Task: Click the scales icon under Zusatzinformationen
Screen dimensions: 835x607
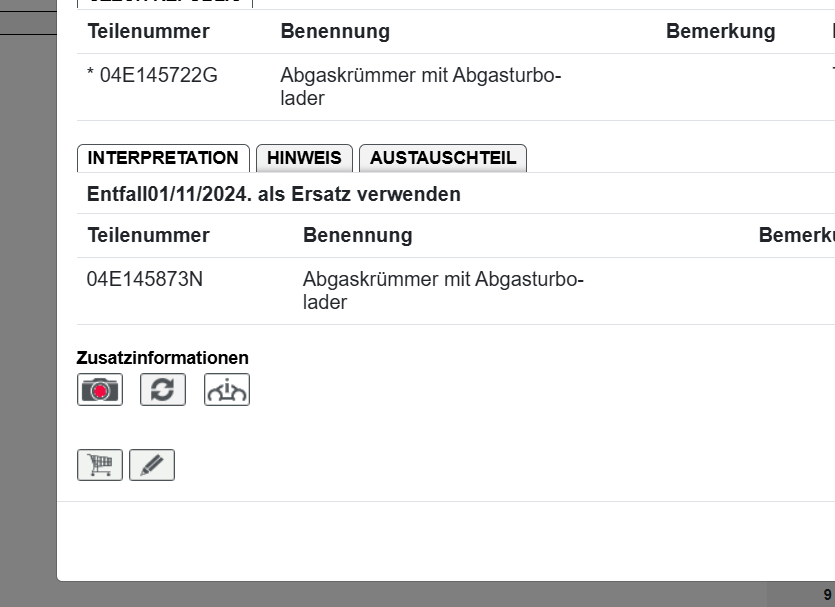Action: click(x=227, y=390)
